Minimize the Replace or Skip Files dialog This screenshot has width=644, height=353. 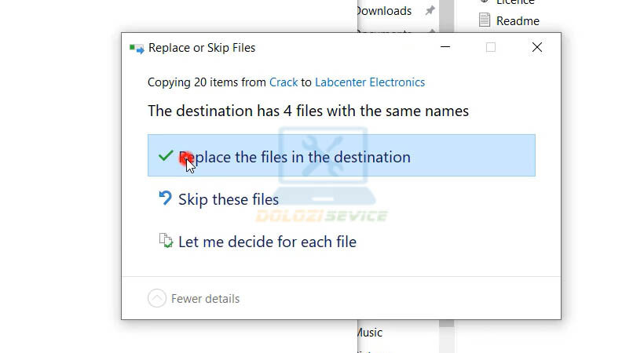coord(445,48)
